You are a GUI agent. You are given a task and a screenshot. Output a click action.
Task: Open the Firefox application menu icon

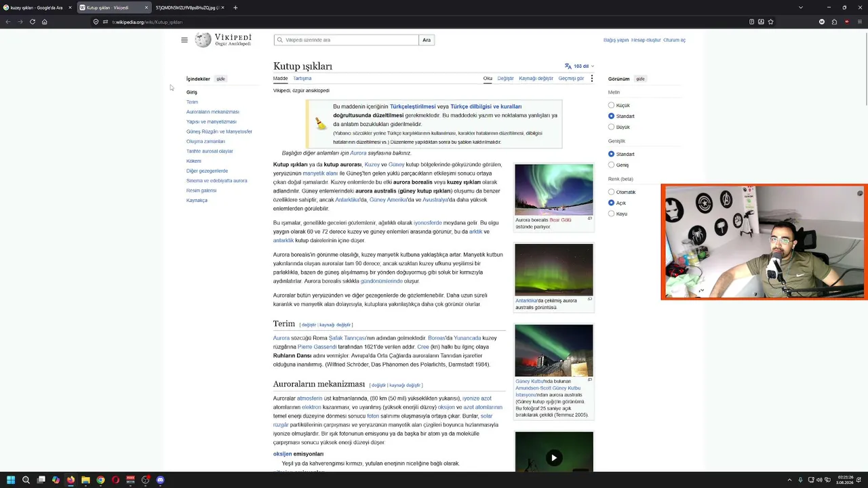pyautogui.click(x=859, y=22)
